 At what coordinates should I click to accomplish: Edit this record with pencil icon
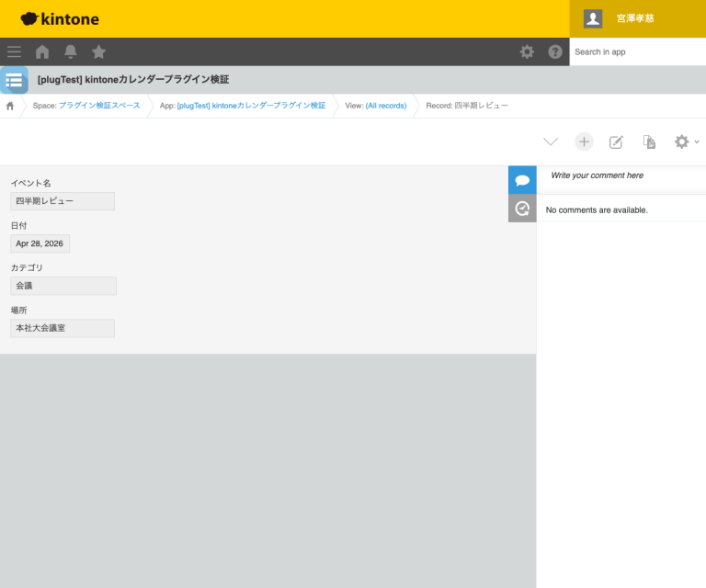pos(617,141)
